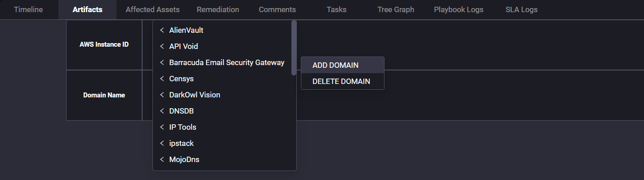Click the MojoDns chevron arrow
Image resolution: width=644 pixels, height=180 pixels.
[162, 160]
